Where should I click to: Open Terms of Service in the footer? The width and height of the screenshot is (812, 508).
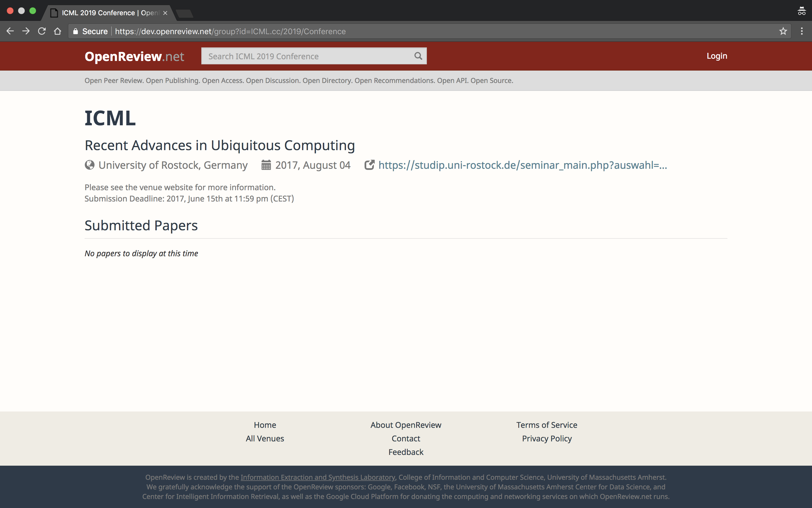tap(547, 425)
